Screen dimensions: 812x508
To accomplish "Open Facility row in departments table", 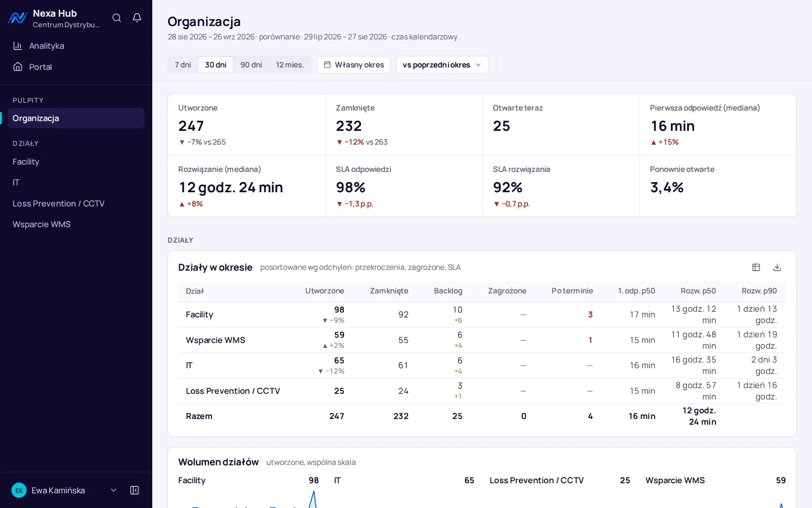I will [482, 315].
